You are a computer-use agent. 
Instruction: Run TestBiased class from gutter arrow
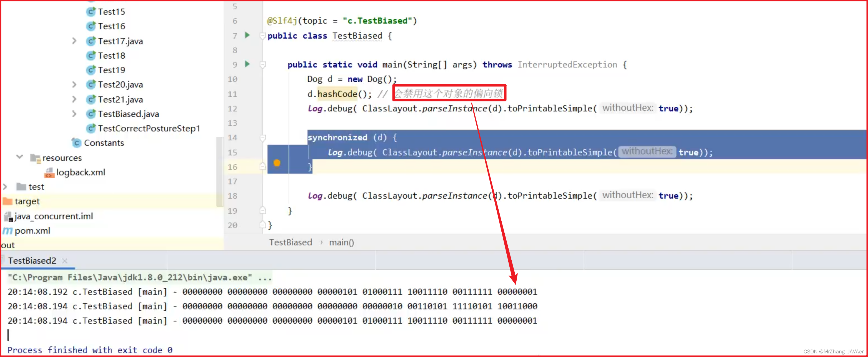point(247,35)
